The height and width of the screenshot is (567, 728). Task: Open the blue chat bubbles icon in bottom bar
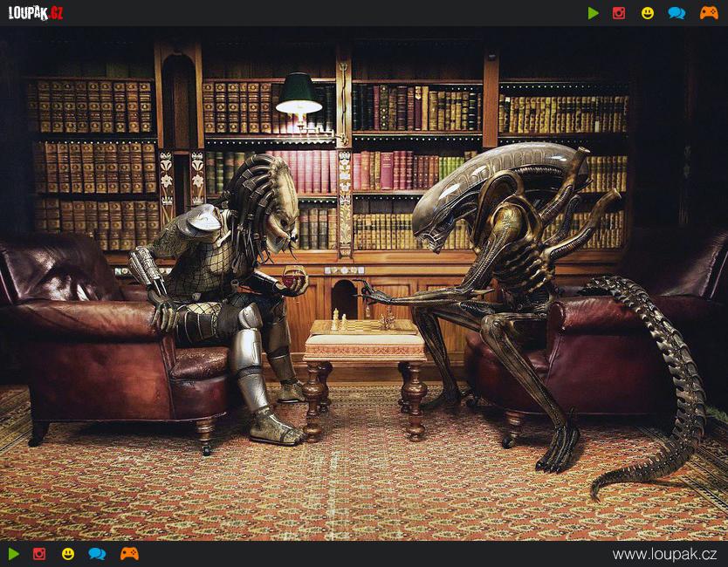pos(97,554)
